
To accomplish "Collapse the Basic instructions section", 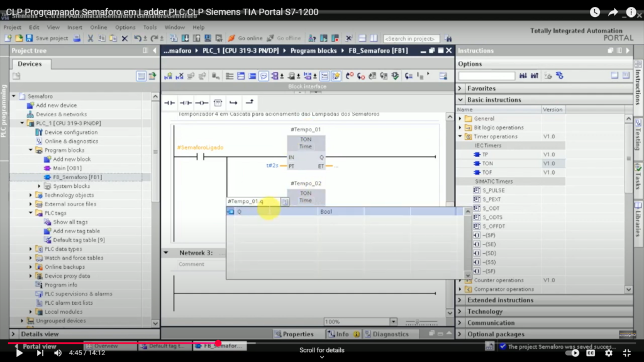I will pyautogui.click(x=460, y=100).
